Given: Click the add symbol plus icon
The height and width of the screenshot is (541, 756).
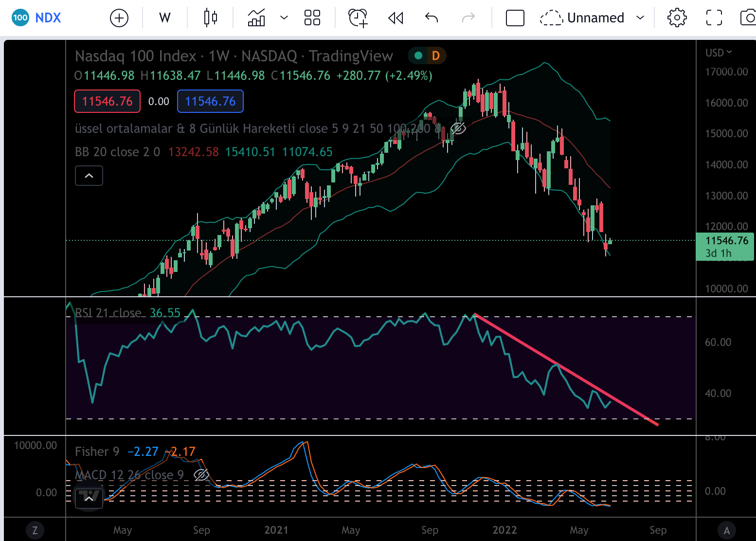Looking at the screenshot, I should tap(119, 18).
